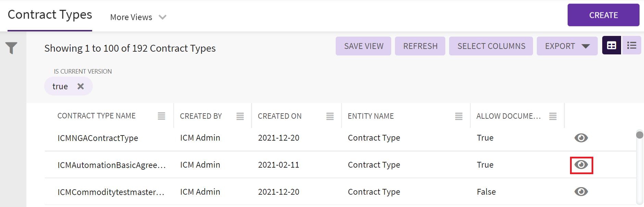Open Select Columns chooser
The height and width of the screenshot is (207, 644).
(x=491, y=46)
